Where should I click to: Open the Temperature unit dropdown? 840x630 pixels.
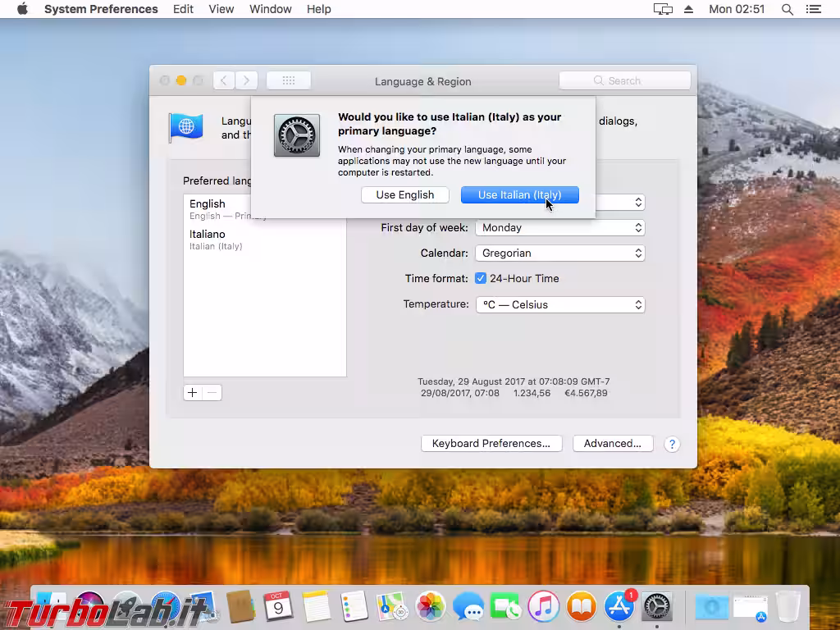tap(560, 304)
